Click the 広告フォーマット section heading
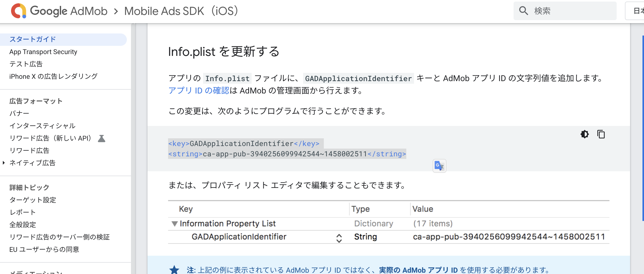 pos(36,101)
